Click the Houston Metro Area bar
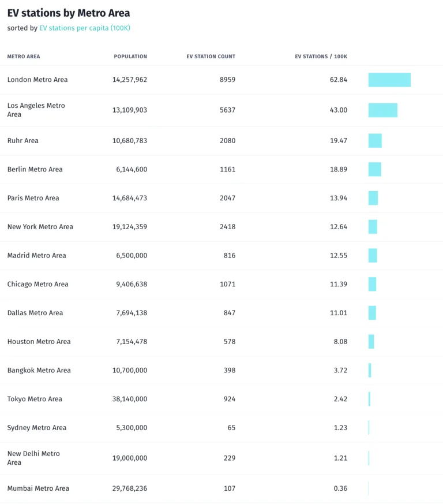This screenshot has height=504, width=443. [x=371, y=342]
